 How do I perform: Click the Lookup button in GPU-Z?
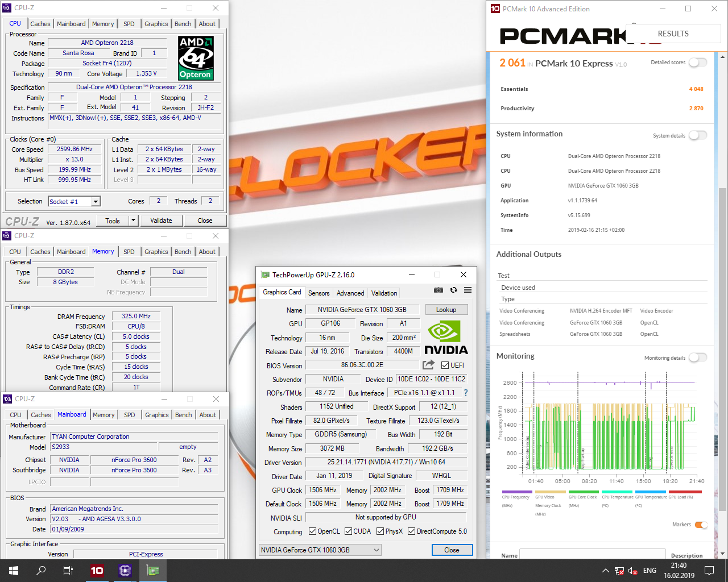coord(446,310)
